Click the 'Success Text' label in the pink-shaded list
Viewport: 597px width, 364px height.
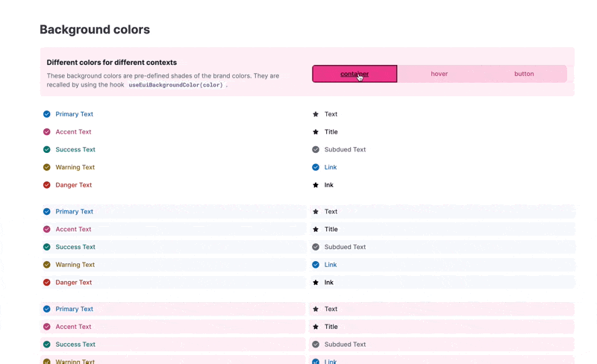[75, 345]
